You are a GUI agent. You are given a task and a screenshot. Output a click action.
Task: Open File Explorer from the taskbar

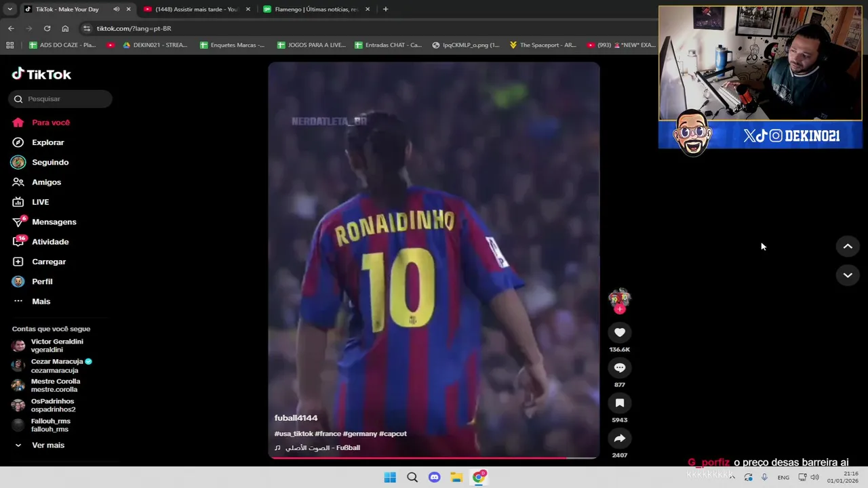(456, 477)
